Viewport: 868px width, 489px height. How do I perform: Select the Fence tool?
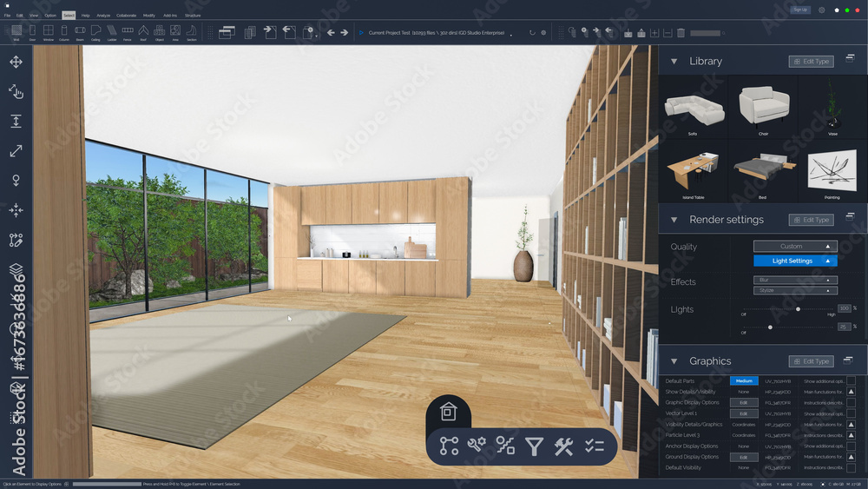tap(128, 32)
